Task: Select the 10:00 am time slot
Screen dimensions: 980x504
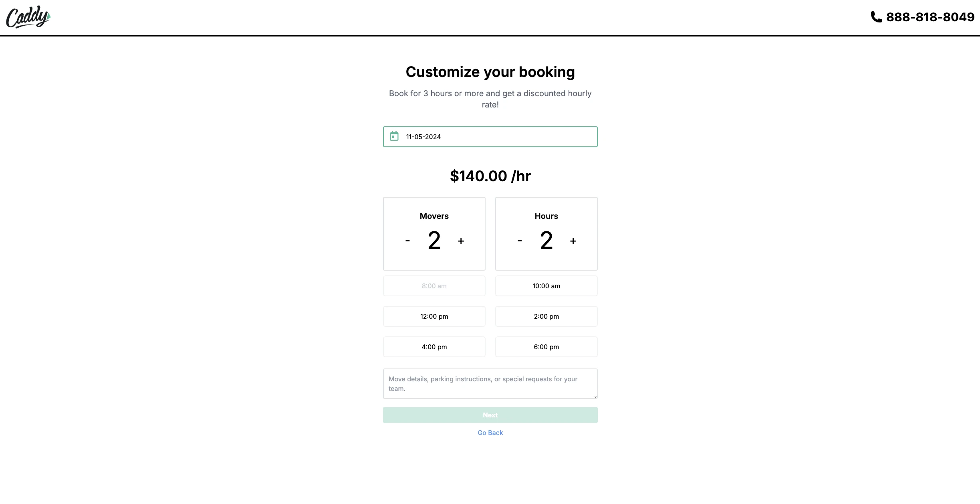Action: click(546, 286)
